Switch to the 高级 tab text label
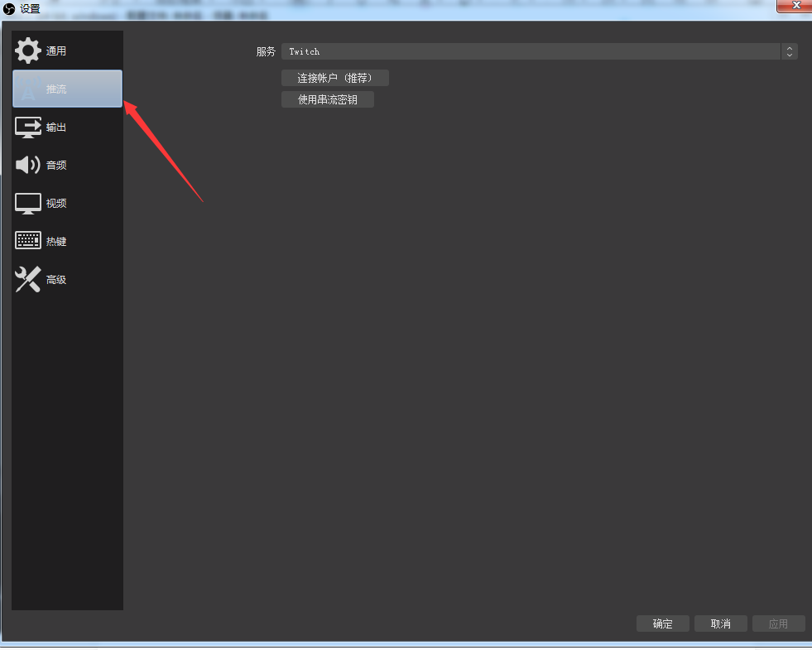812x650 pixels. tap(56, 280)
